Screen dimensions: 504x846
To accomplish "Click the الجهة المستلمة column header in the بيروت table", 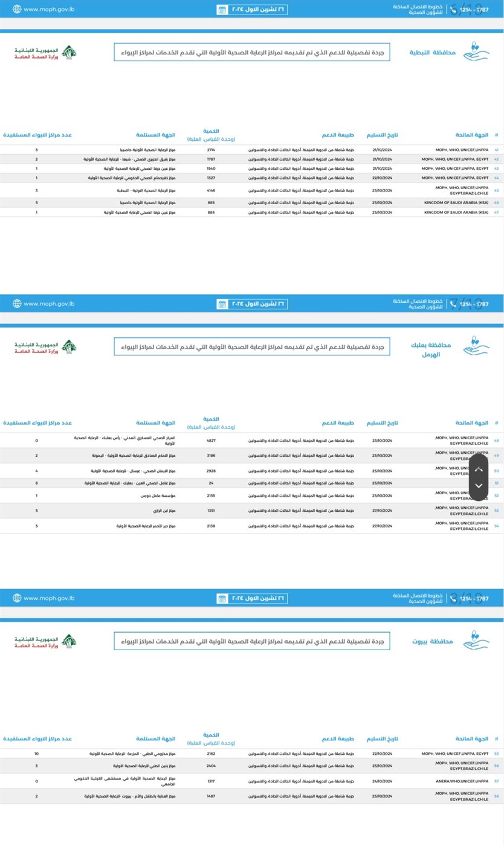I will tap(156, 739).
